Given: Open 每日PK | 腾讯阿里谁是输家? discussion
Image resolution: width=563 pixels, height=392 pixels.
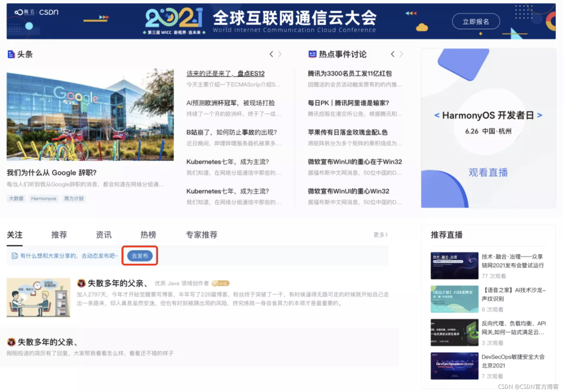Looking at the screenshot, I should 348,103.
